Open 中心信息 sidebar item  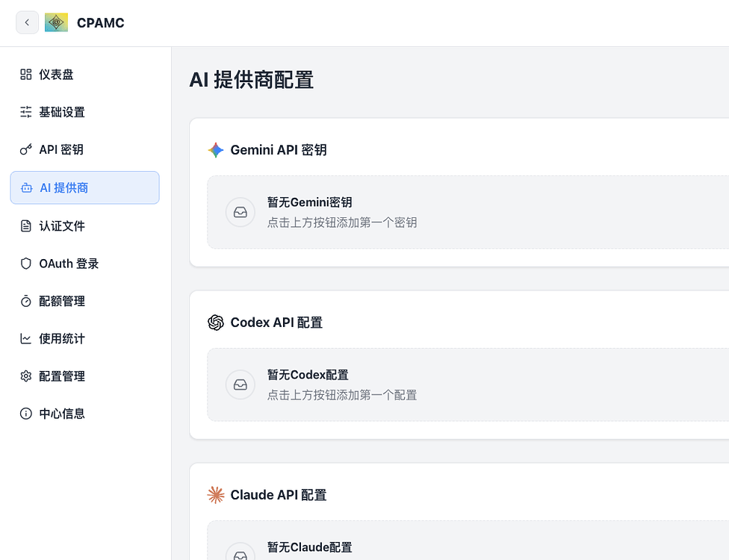[84, 414]
